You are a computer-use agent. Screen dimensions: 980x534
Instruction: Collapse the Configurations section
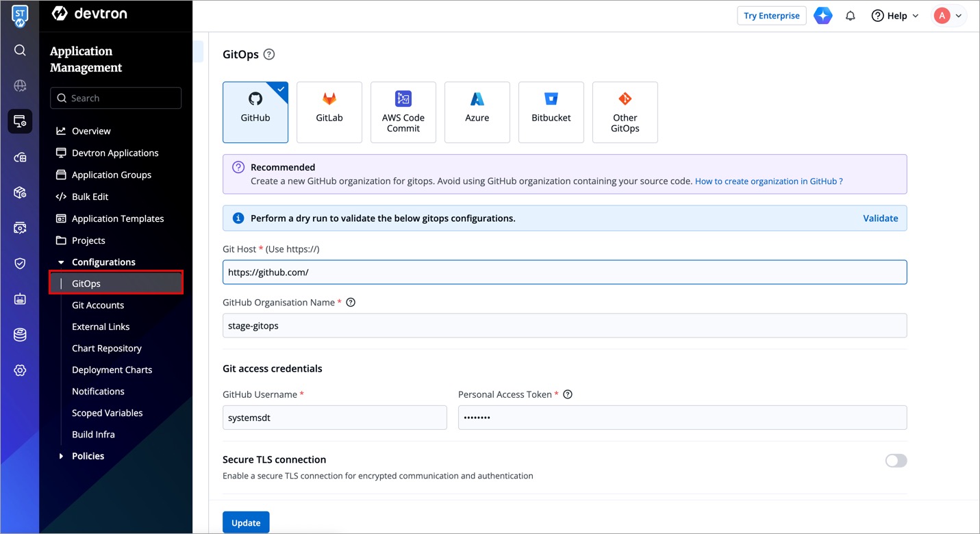pyautogui.click(x=61, y=262)
